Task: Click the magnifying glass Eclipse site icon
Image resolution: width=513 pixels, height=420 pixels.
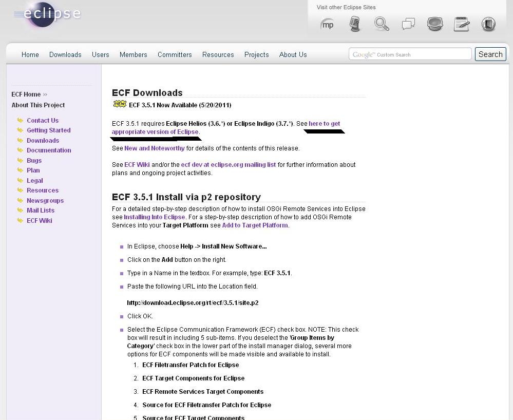Action: (x=382, y=24)
